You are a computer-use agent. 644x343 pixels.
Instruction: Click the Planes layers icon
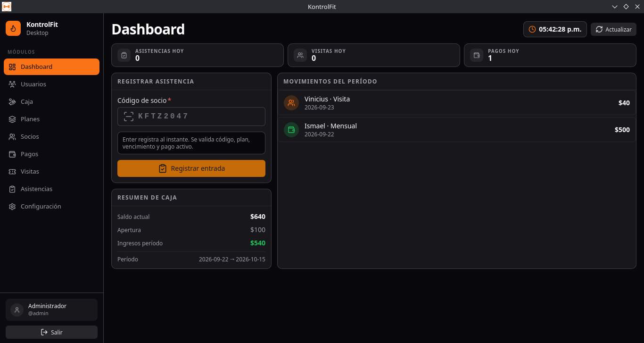pos(12,119)
